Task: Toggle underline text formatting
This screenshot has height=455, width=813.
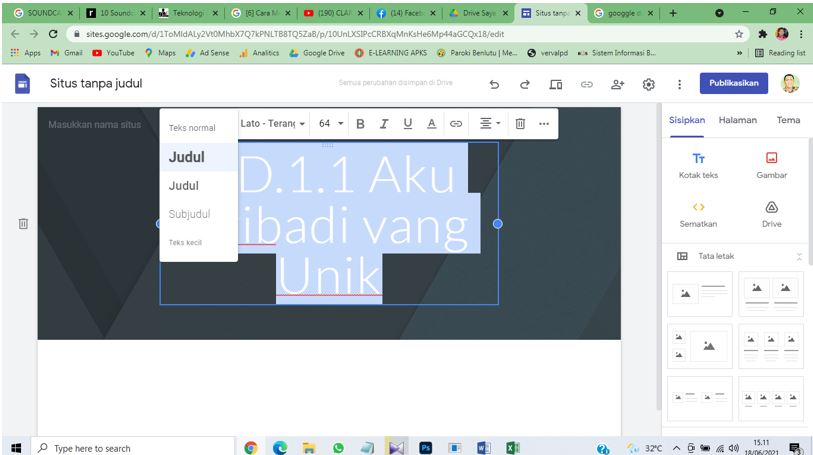Action: [407, 123]
